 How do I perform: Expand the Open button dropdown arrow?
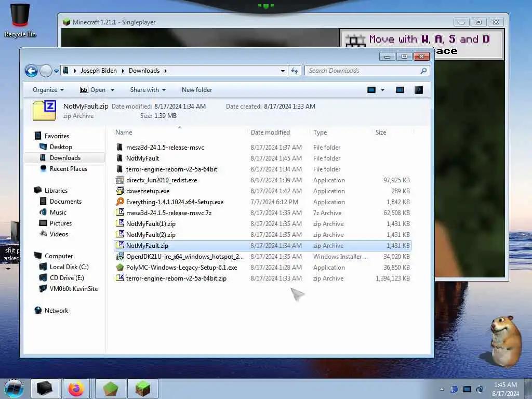112,90
